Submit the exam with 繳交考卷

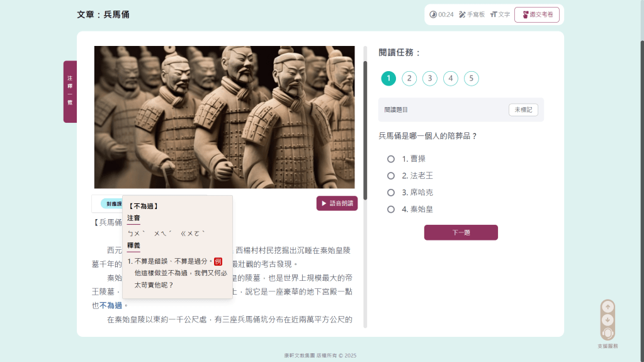[536, 14]
